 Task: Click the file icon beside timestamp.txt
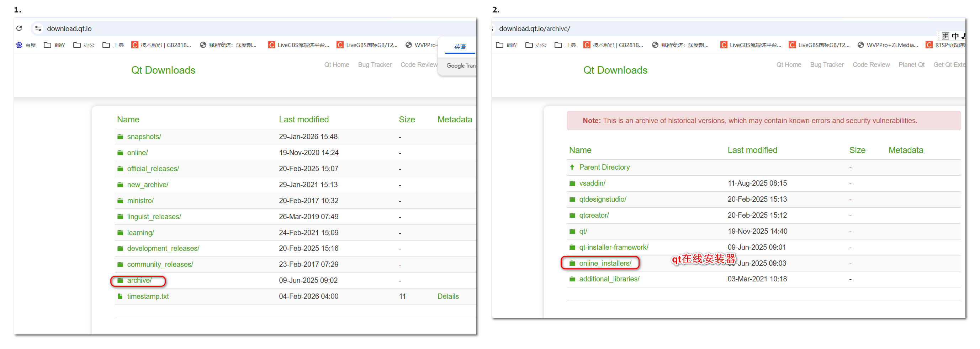coord(120,296)
